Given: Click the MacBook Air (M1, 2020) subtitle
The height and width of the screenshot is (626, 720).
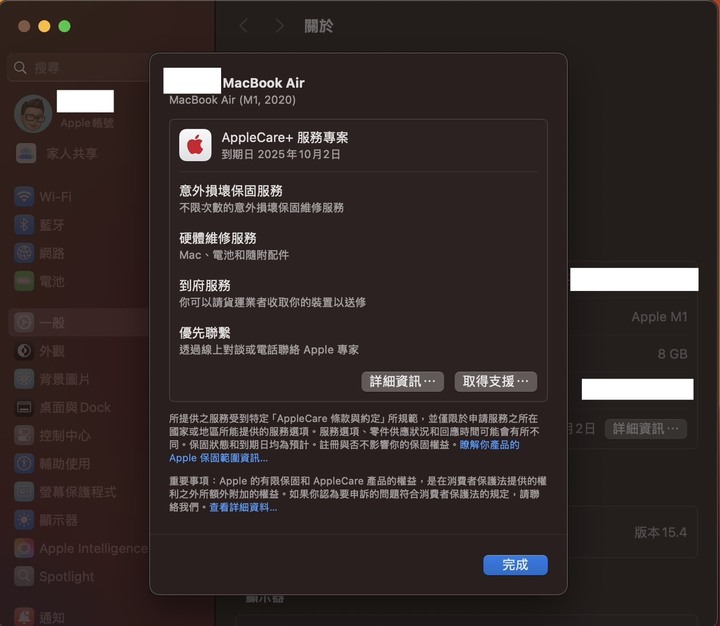Looking at the screenshot, I should tap(232, 100).
